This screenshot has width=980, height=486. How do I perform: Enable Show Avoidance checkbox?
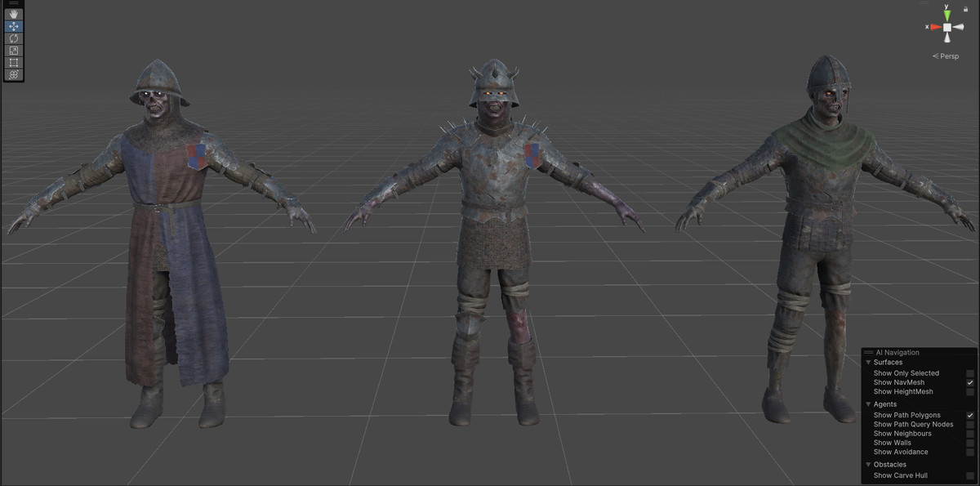pos(970,452)
